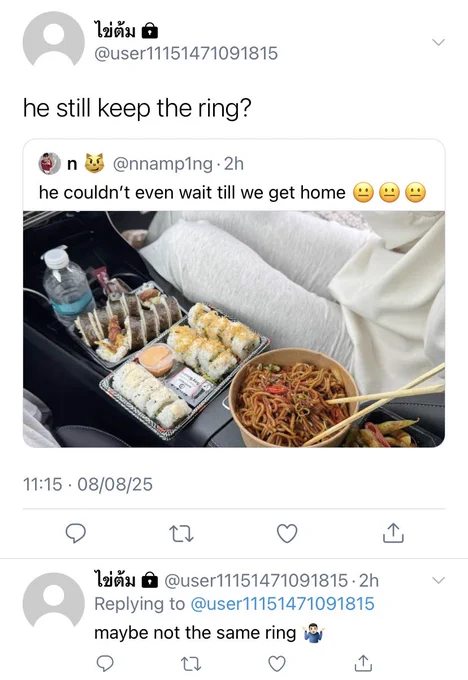
Task: Click the 11:15 · 08/08/25 timestamp
Action: click(88, 484)
